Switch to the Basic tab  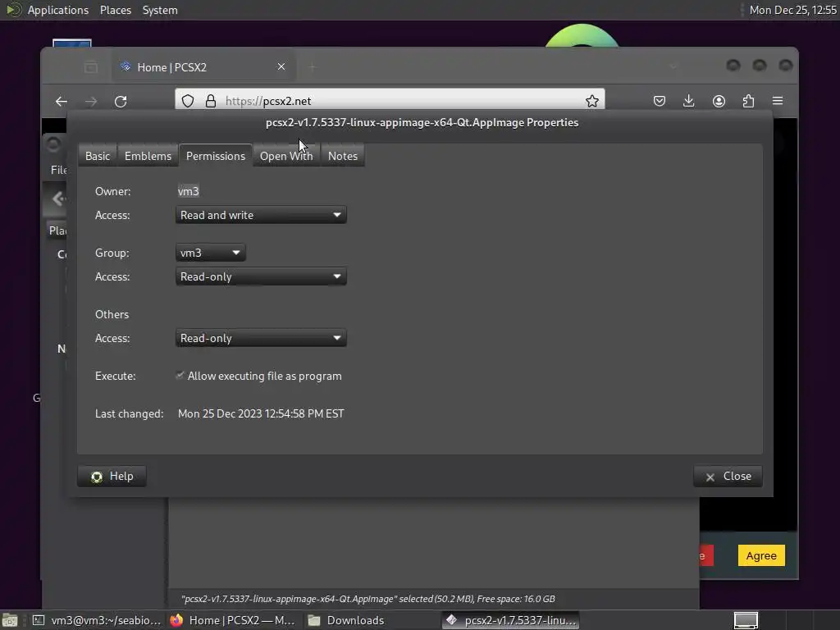pyautogui.click(x=98, y=156)
